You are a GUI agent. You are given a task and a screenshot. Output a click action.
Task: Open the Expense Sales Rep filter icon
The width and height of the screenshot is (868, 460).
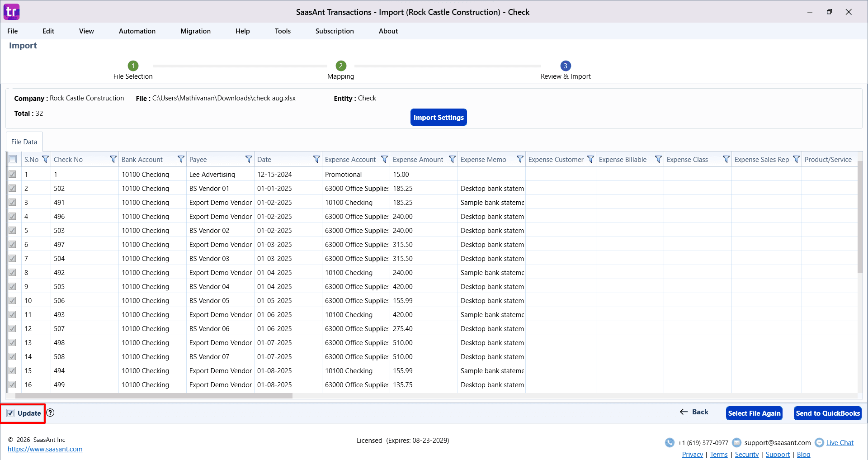tap(796, 159)
